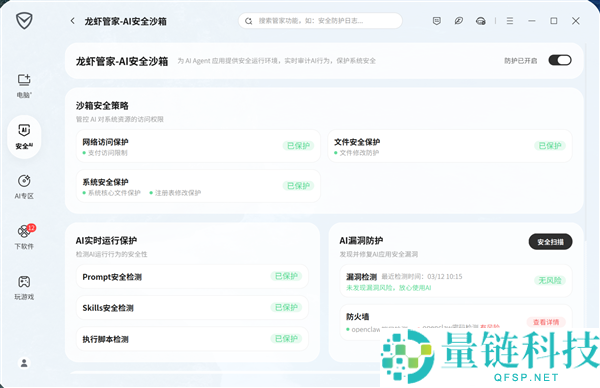Image resolution: width=600 pixels, height=388 pixels.
Task: Click the 沙箱安全策略 section title
Action: pos(102,106)
